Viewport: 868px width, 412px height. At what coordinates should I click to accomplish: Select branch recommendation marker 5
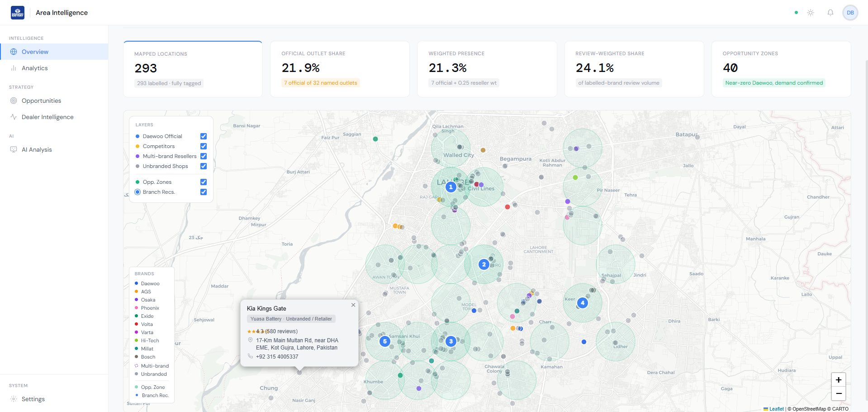coord(385,341)
